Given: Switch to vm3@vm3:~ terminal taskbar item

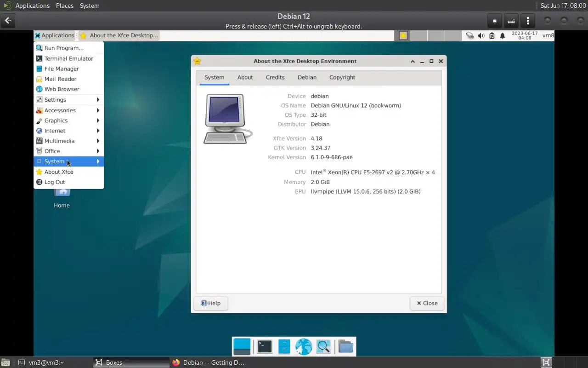Looking at the screenshot, I should tap(53, 362).
